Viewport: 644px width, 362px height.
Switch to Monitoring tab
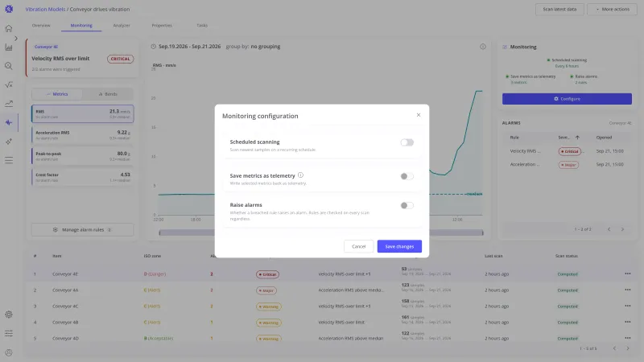pos(81,26)
